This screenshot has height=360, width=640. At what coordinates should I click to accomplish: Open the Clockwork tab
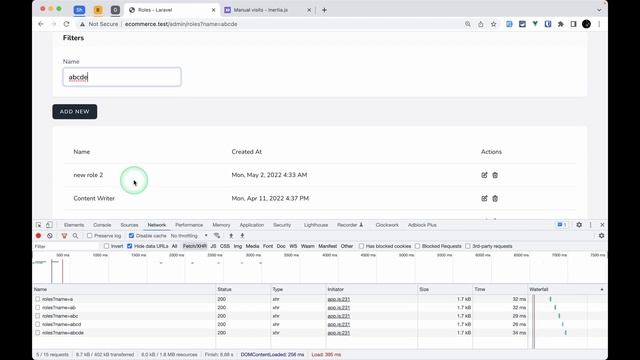click(387, 225)
